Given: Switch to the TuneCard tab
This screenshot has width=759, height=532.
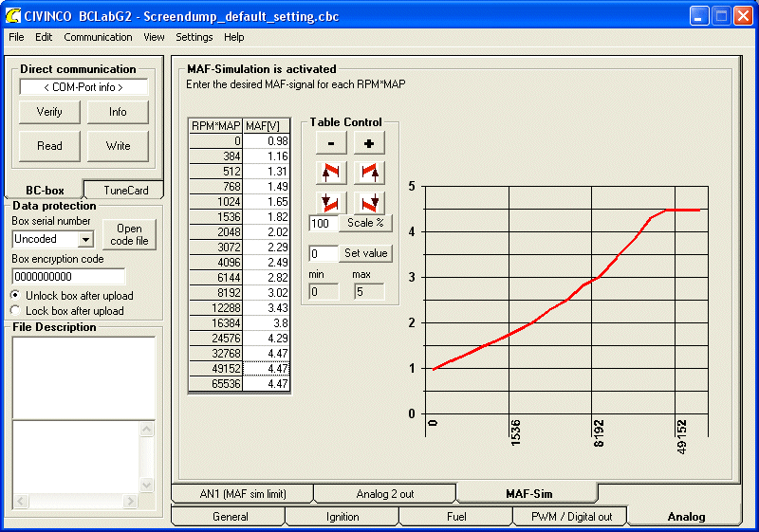Looking at the screenshot, I should 125,190.
